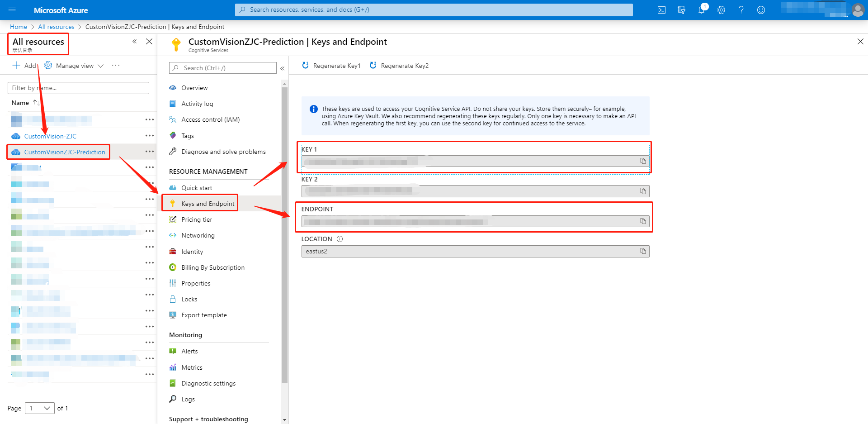Click the Regenerate Key2 button
The width and height of the screenshot is (868, 424).
coord(399,66)
